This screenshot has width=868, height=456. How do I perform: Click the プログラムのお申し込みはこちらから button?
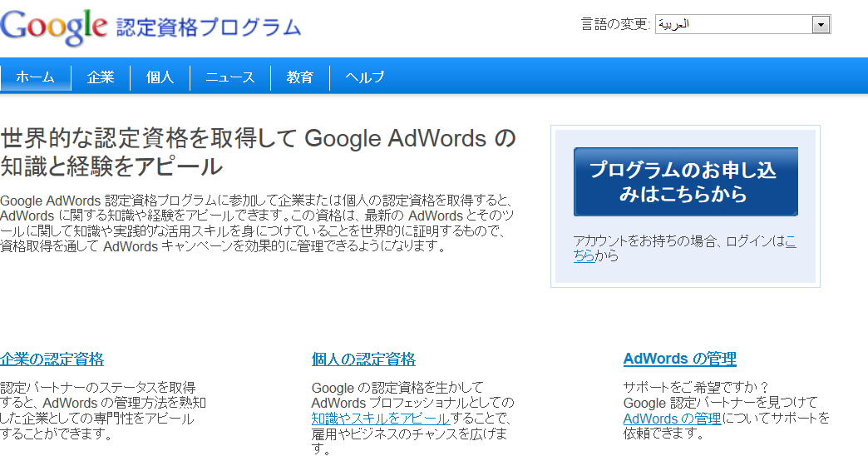pos(685,181)
